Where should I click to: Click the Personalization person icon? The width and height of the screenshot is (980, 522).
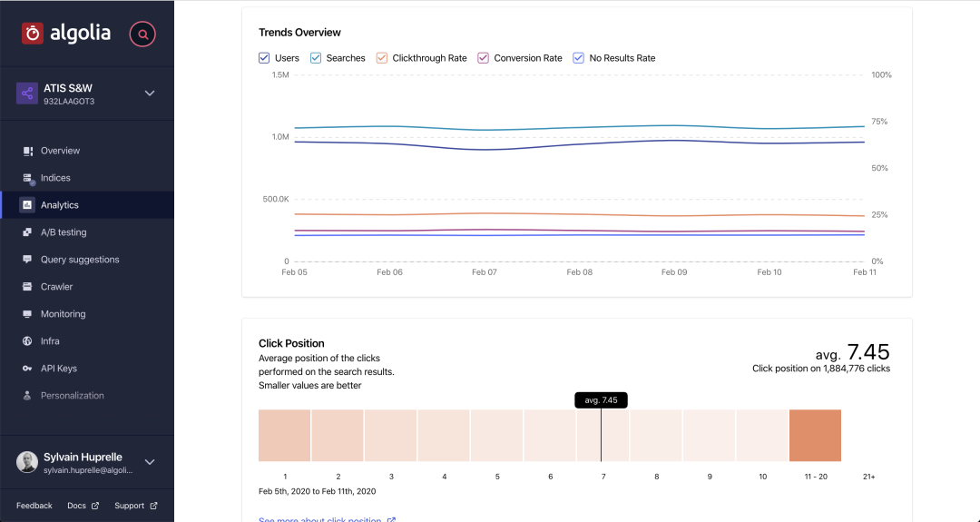pyautogui.click(x=27, y=396)
